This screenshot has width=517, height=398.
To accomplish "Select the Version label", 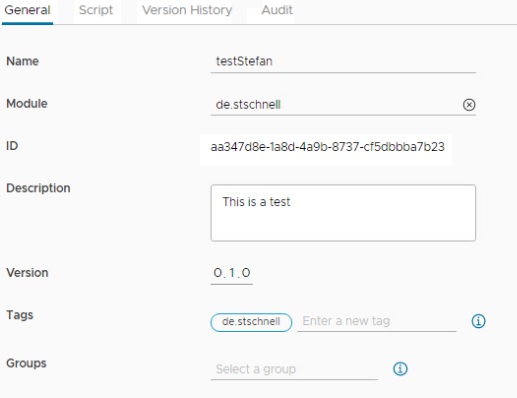I will [x=27, y=273].
